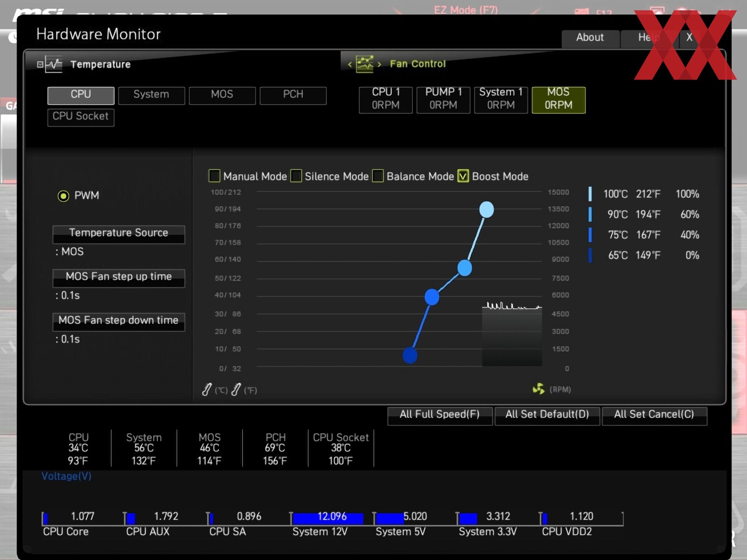This screenshot has height=560, width=747.
Task: Click the Voltage(V) label
Action: pyautogui.click(x=67, y=476)
